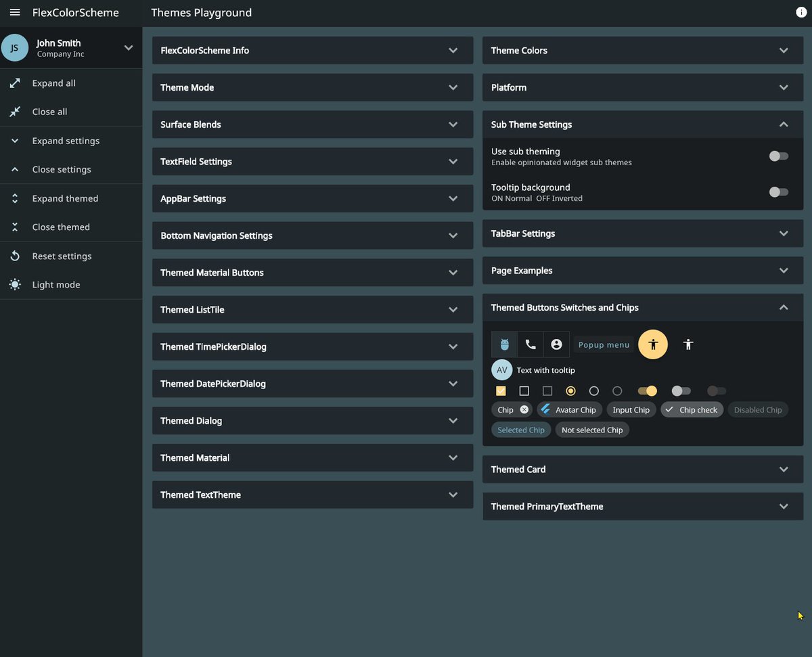This screenshot has height=657, width=812.
Task: Toggle Tooltip background switch
Action: [779, 192]
